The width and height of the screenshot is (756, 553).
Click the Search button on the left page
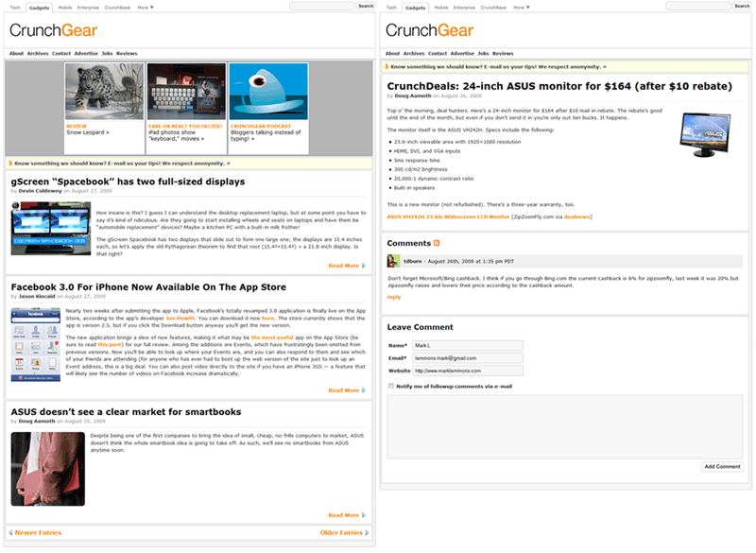pos(366,6)
